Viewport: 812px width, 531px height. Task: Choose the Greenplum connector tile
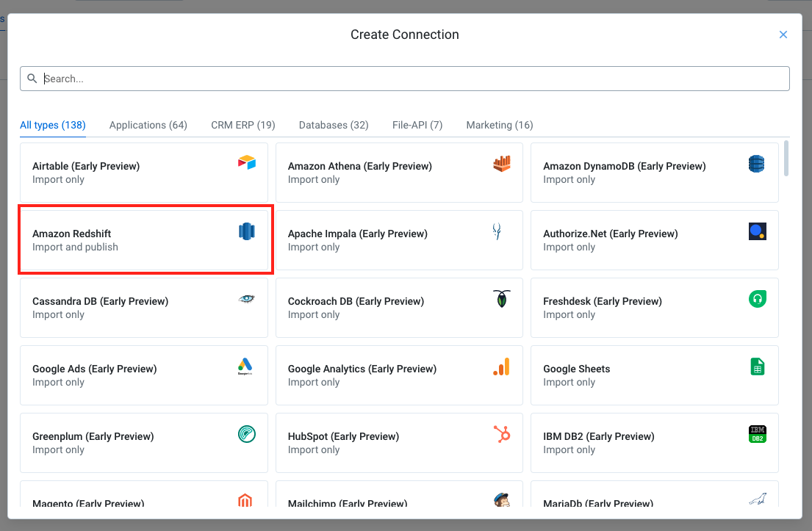pos(143,442)
